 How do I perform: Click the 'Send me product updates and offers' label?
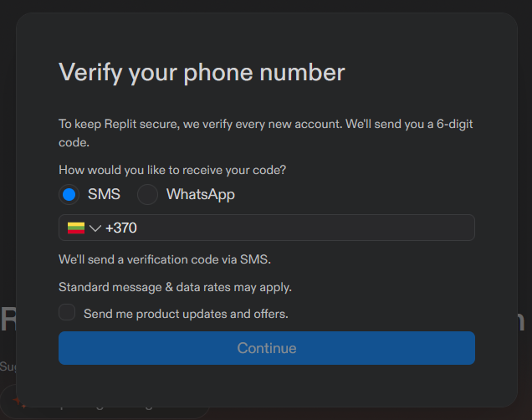186,314
